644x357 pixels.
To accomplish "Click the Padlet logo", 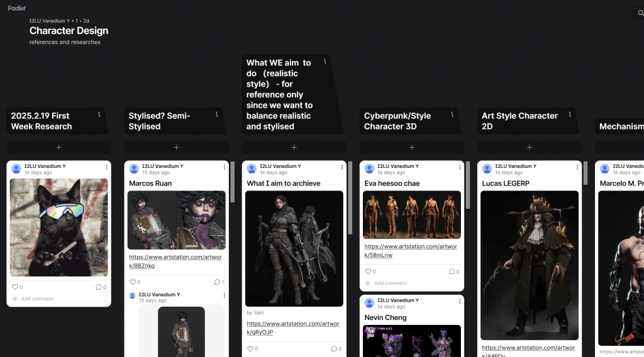I will click(17, 8).
